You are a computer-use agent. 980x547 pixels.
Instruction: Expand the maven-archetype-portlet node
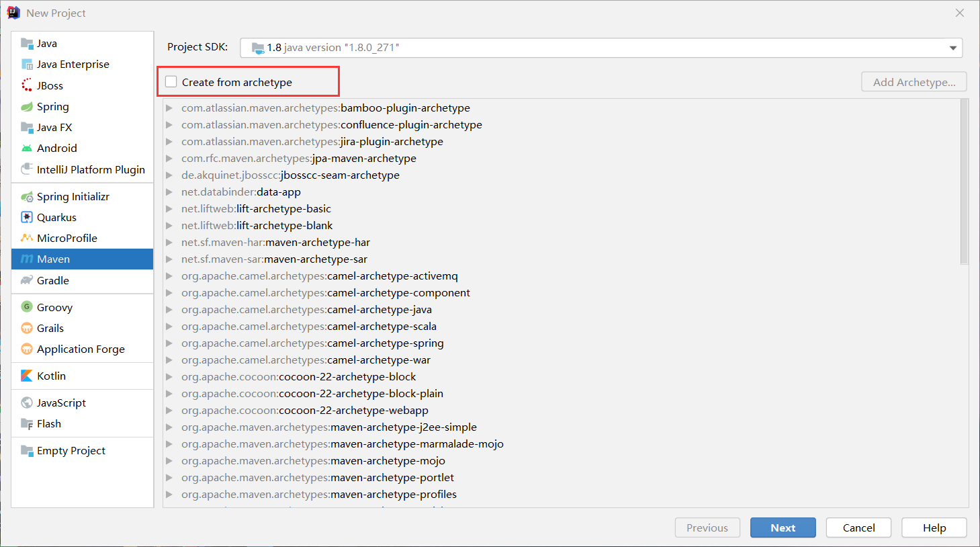click(x=169, y=477)
